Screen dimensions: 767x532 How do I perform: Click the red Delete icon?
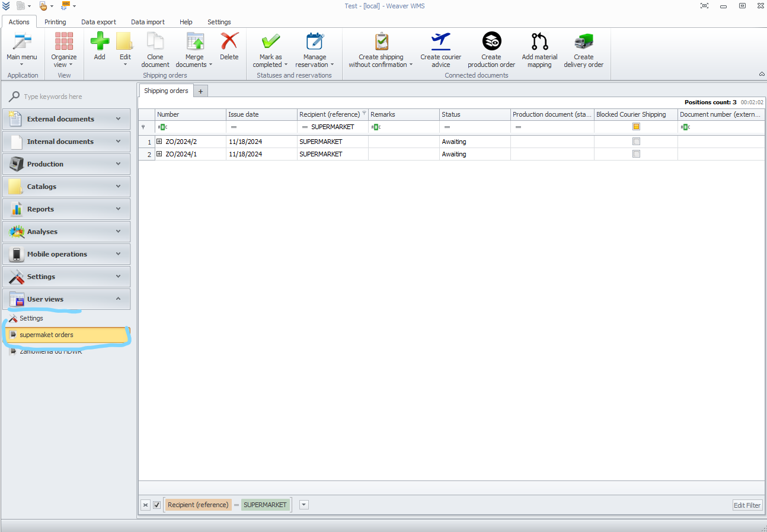229,41
